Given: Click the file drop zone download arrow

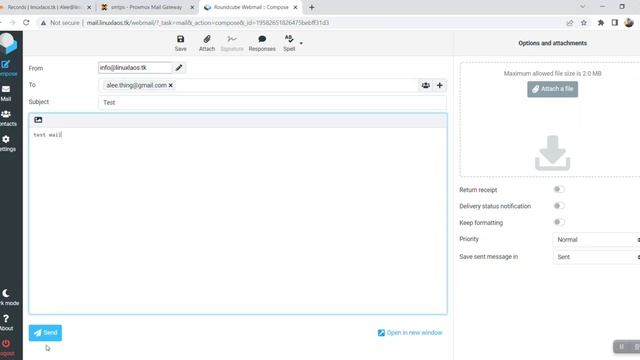Looking at the screenshot, I should pyautogui.click(x=552, y=153).
